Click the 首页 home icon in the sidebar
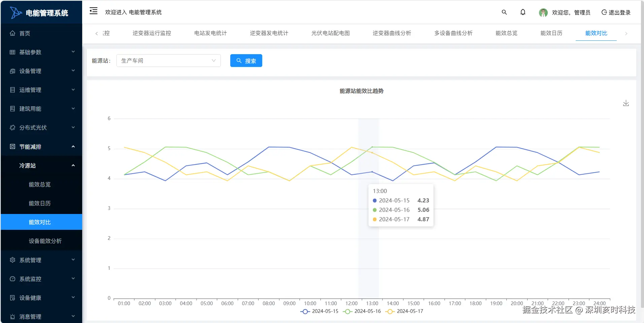Image resolution: width=644 pixels, height=323 pixels. [12, 33]
